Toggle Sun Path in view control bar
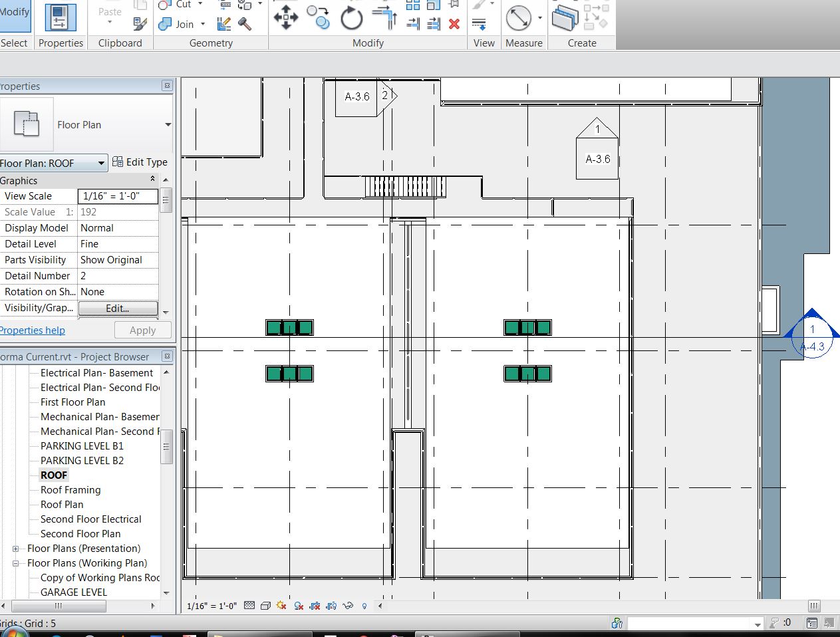 tap(281, 606)
